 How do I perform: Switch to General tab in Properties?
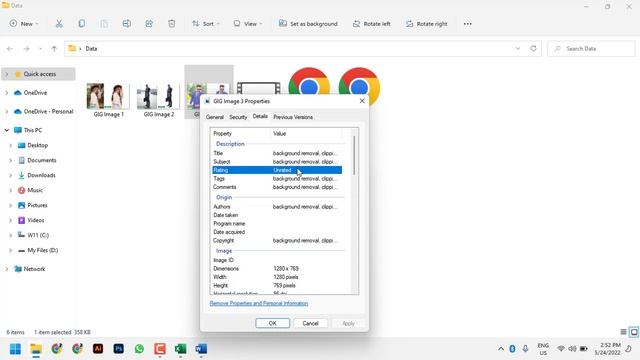215,117
